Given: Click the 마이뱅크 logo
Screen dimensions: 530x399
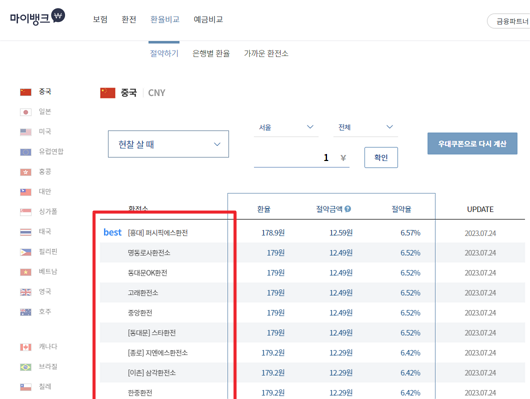Looking at the screenshot, I should point(37,17).
